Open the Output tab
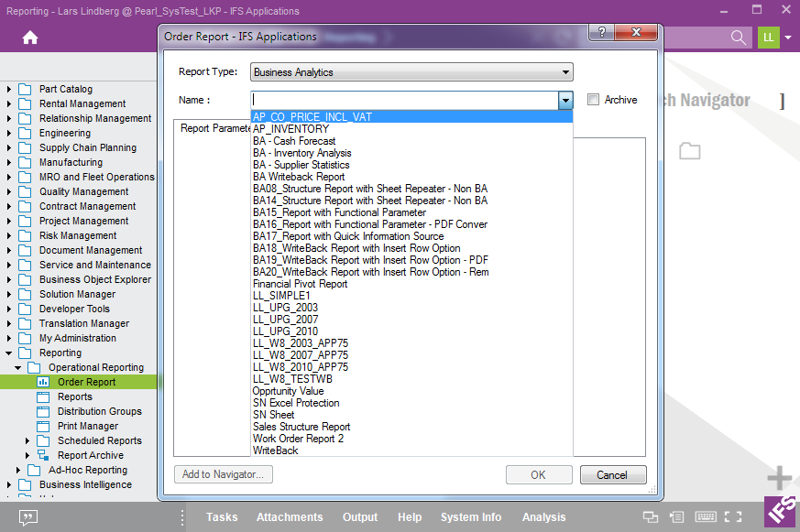This screenshot has width=800, height=532. [360, 517]
